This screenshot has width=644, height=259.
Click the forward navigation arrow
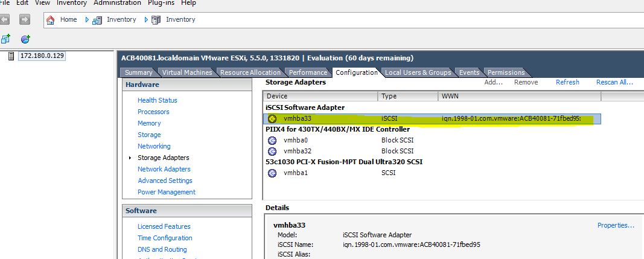coord(25,19)
